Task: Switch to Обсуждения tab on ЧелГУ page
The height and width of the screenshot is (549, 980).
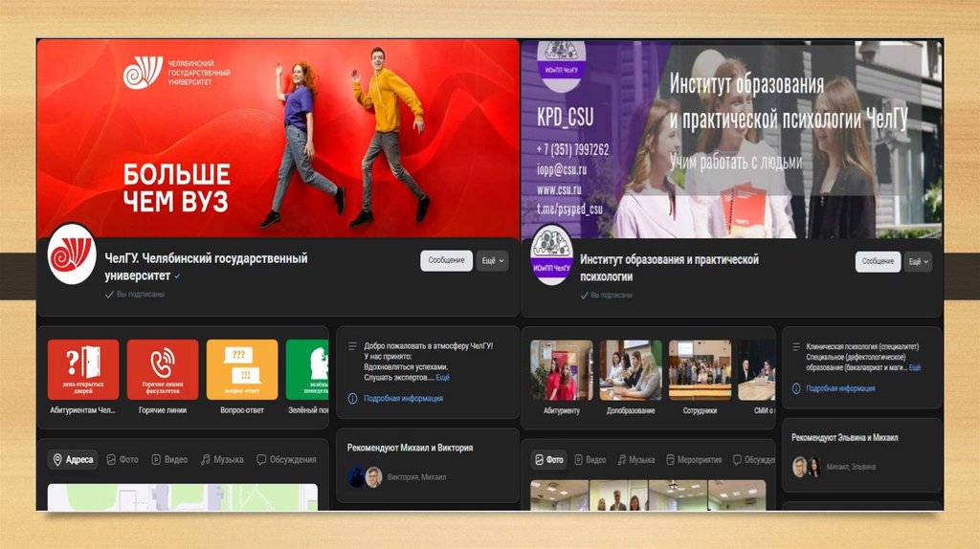Action: [x=286, y=460]
